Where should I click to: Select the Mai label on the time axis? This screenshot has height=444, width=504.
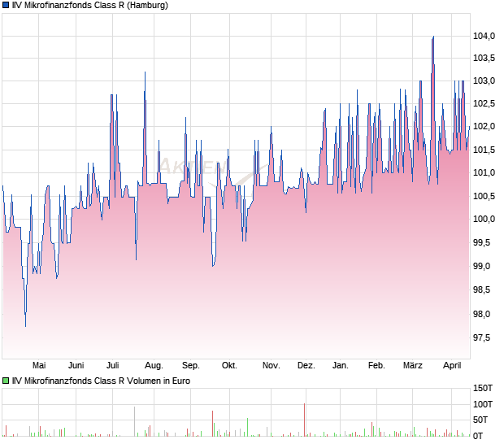[37, 366]
